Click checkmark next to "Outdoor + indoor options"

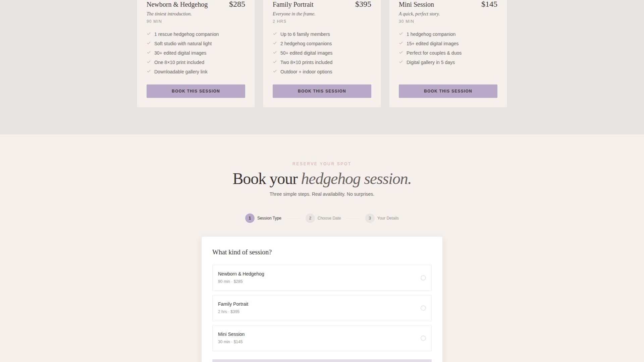pos(275,71)
